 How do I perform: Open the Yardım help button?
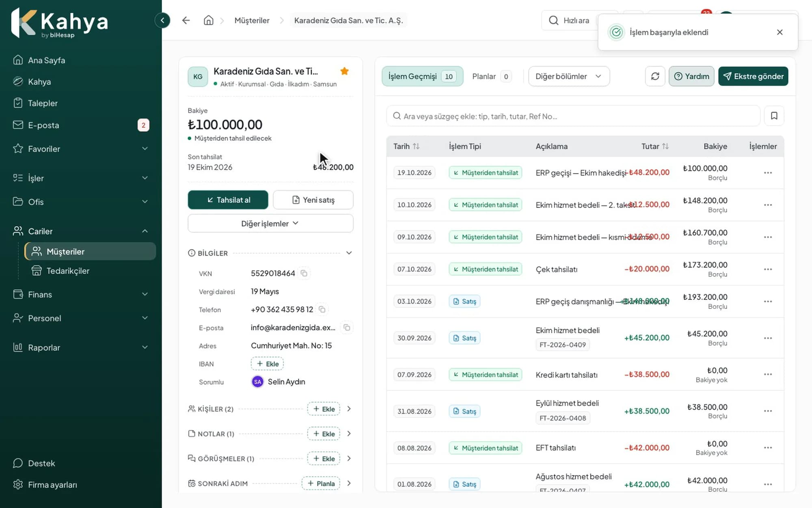[x=691, y=76]
